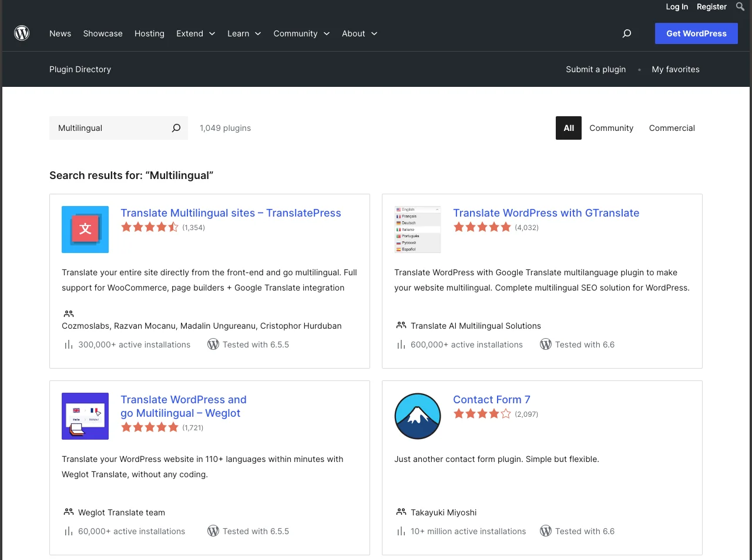Click the WordPress logo in header
Image resolution: width=752 pixels, height=560 pixels.
(22, 33)
